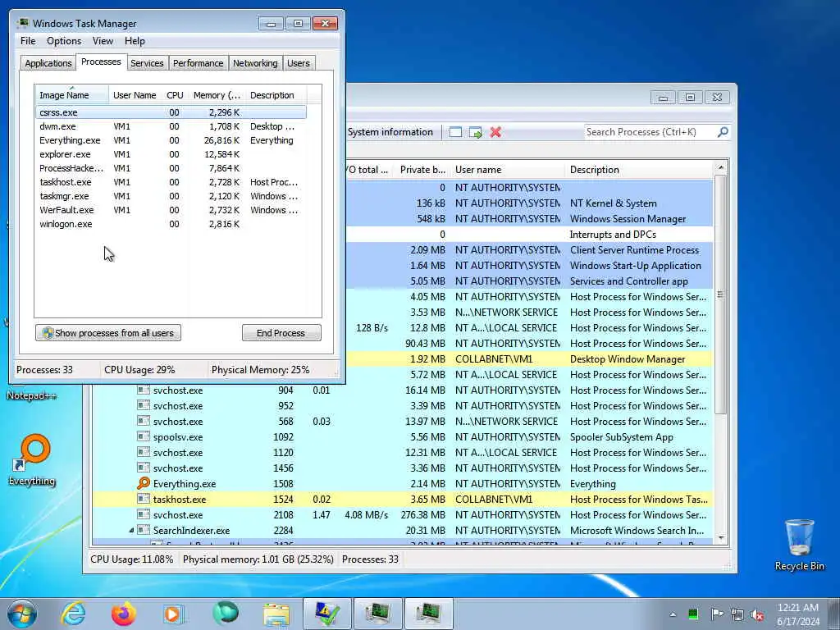Sort by Image Name column header
The height and width of the screenshot is (630, 840).
[x=72, y=95]
